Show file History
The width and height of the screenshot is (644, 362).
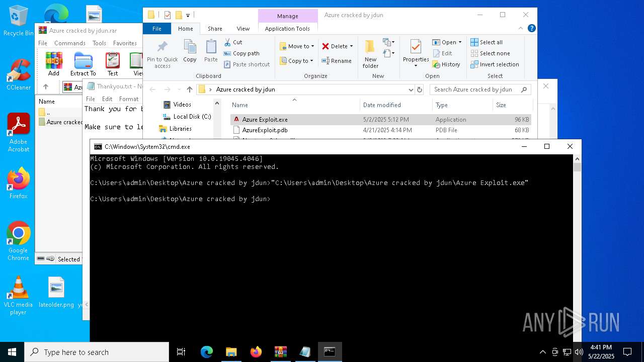coord(446,64)
